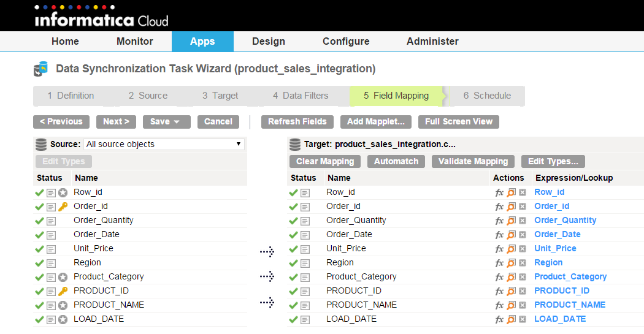
Task: Click target Edit Types button
Action: (553, 162)
